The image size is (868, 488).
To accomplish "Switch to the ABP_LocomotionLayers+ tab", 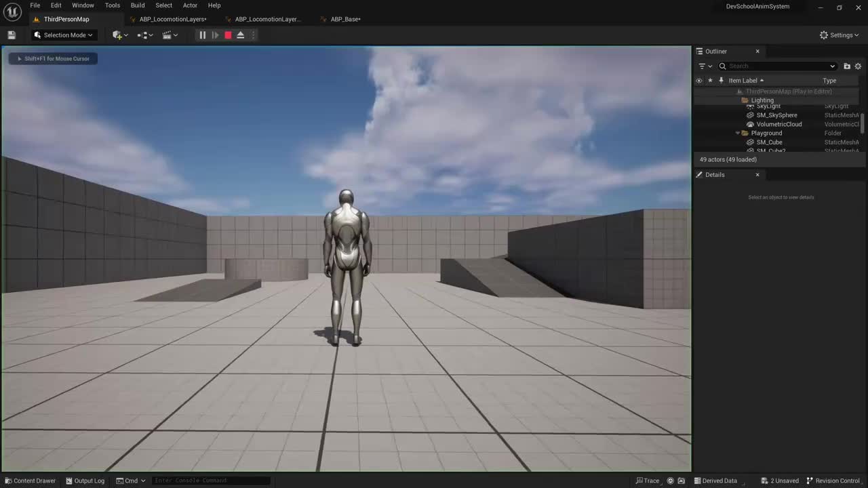I will tap(172, 19).
